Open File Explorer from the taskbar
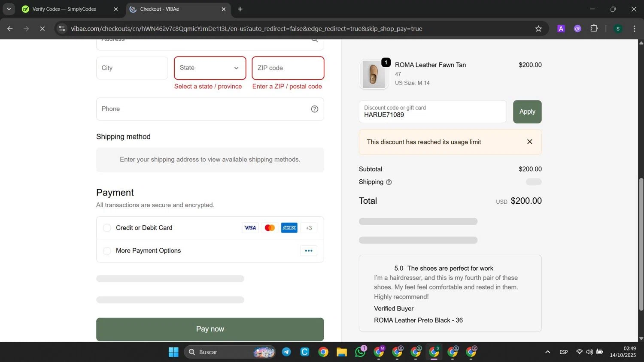644x362 pixels. tap(342, 352)
